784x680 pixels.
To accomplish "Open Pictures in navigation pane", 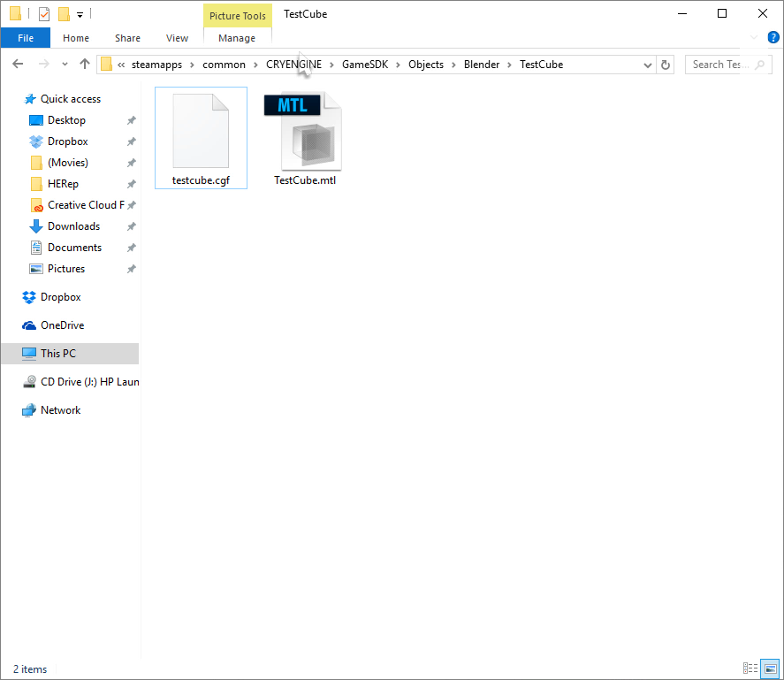I will click(x=66, y=269).
